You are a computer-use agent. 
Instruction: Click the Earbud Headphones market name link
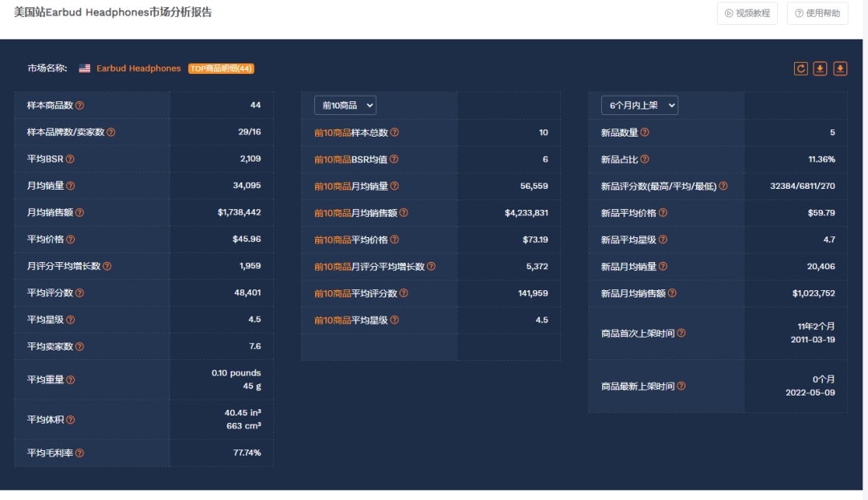coord(138,69)
